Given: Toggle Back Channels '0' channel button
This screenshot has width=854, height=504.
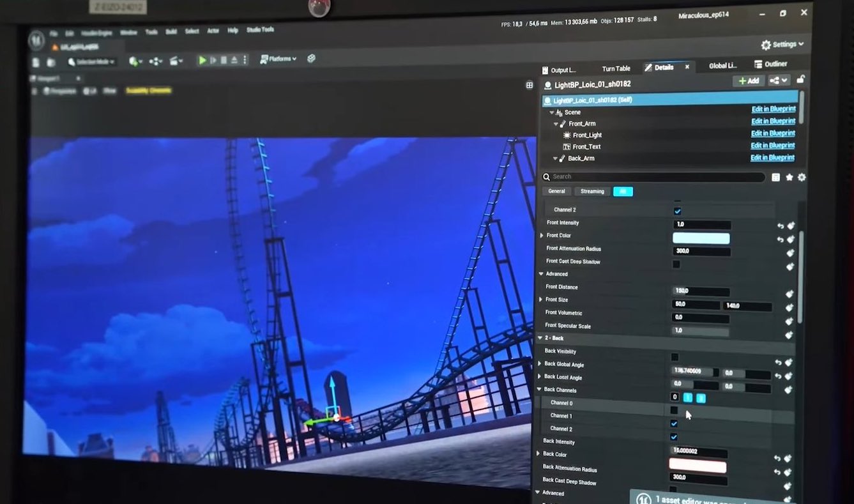Looking at the screenshot, I should click(x=675, y=397).
